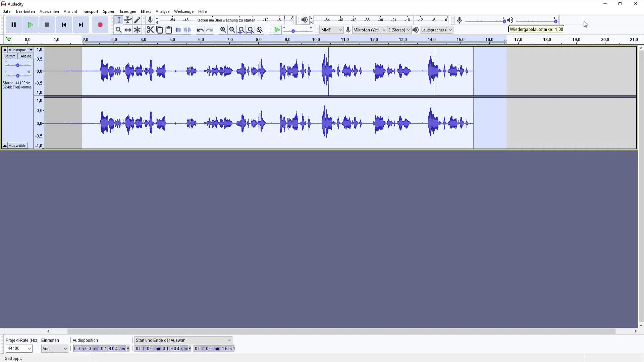Open the Datei menu

click(7, 11)
